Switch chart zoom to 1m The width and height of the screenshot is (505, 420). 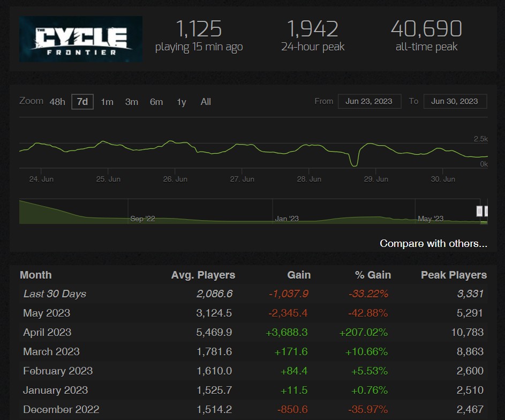[107, 102]
